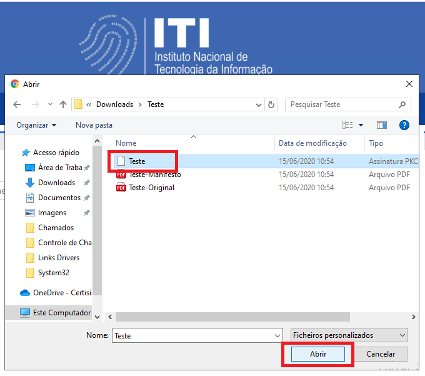Open the recent locations chevron
This screenshot has height=376, width=425.
(x=50, y=104)
